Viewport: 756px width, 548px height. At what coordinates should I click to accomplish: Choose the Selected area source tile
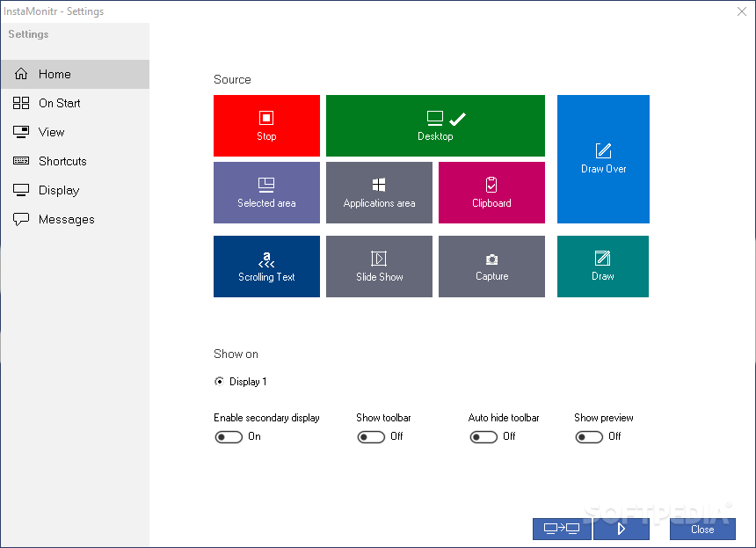pos(266,193)
